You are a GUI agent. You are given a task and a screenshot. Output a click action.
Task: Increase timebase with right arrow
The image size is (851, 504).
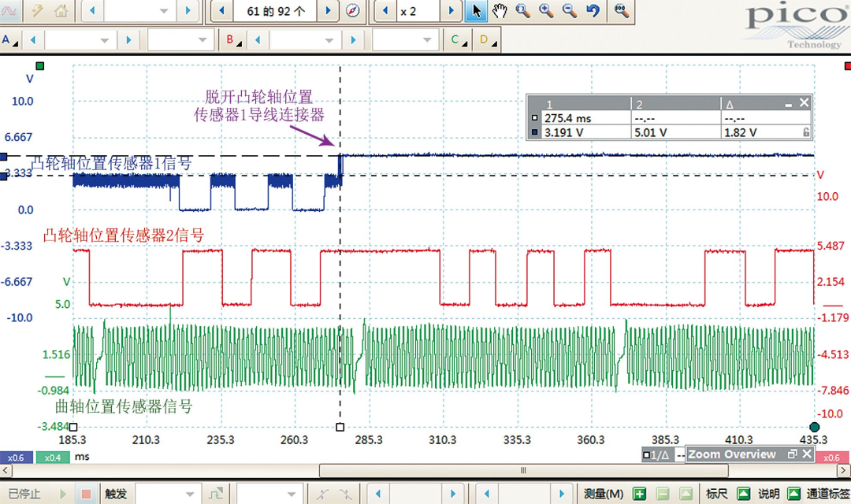tap(188, 10)
